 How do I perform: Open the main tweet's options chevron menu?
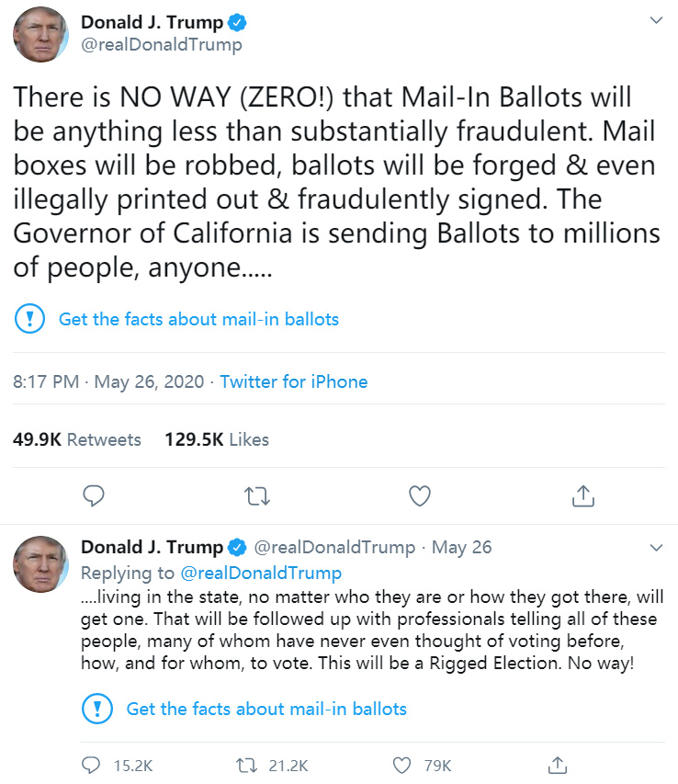(x=656, y=20)
